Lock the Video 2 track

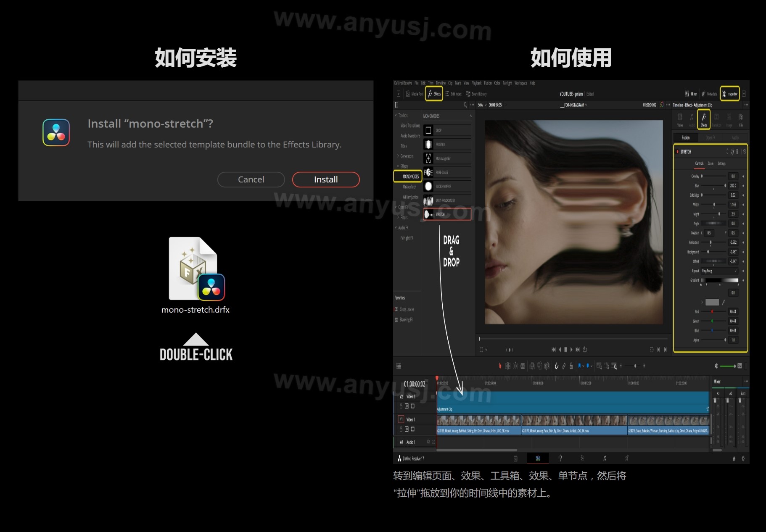(x=401, y=406)
